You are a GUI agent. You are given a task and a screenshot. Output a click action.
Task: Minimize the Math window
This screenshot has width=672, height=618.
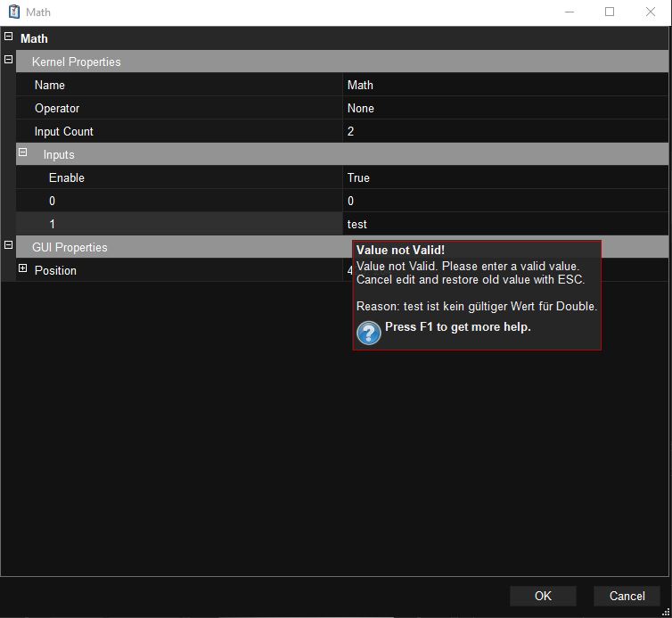click(x=569, y=12)
